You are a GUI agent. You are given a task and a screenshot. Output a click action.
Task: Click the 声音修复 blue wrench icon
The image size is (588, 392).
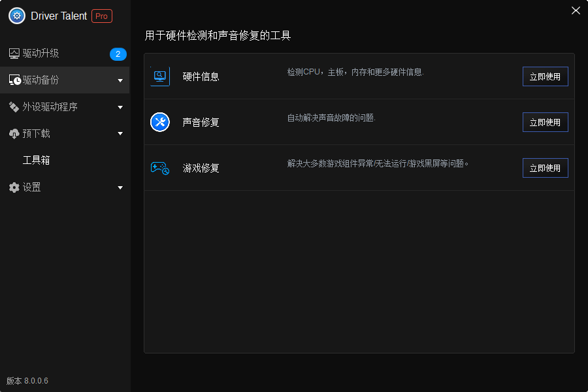pos(160,122)
